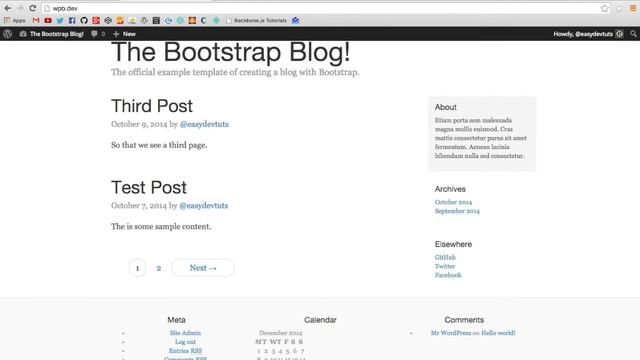Viewport: 640px width, 360px height.
Task: Open the teal diamond bookmark icon
Action: pos(216,20)
